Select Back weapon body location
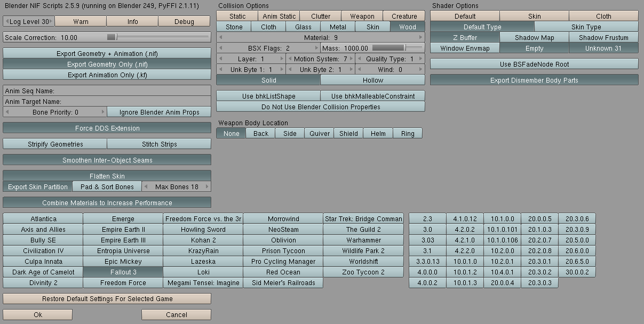 click(261, 133)
